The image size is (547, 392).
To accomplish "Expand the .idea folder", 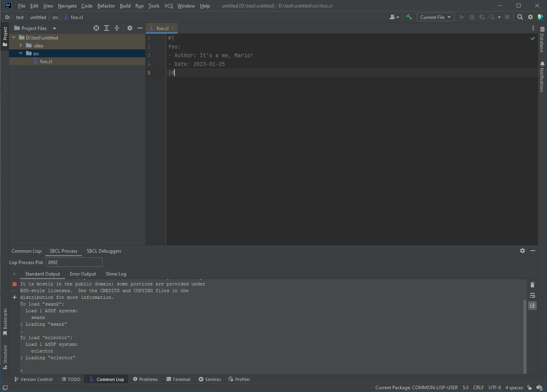I will 21,45.
